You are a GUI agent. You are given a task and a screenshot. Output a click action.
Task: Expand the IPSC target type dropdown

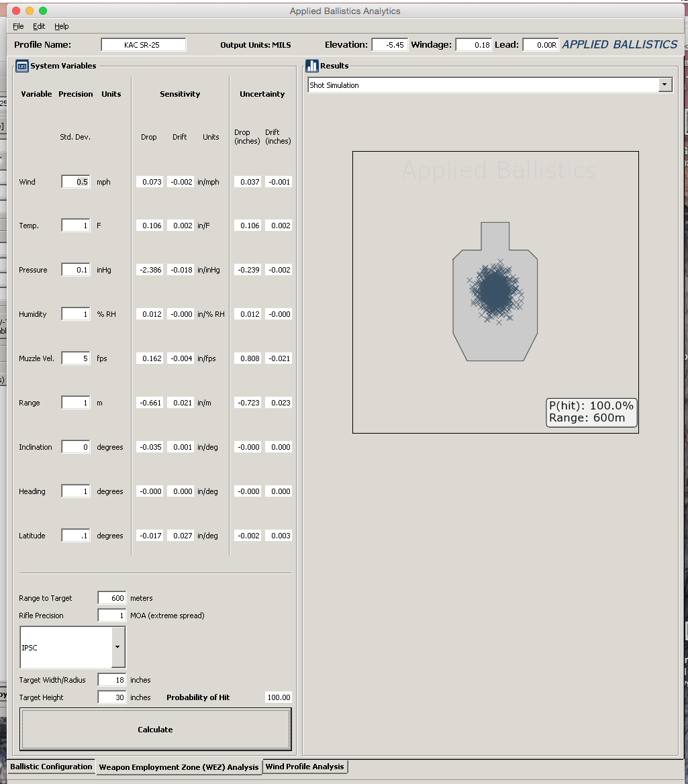point(118,647)
